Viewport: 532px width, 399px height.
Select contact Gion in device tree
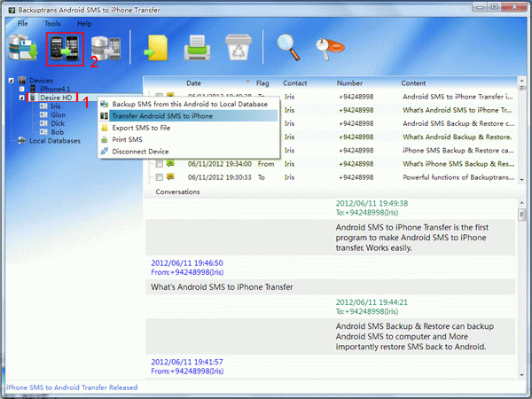pyautogui.click(x=58, y=114)
